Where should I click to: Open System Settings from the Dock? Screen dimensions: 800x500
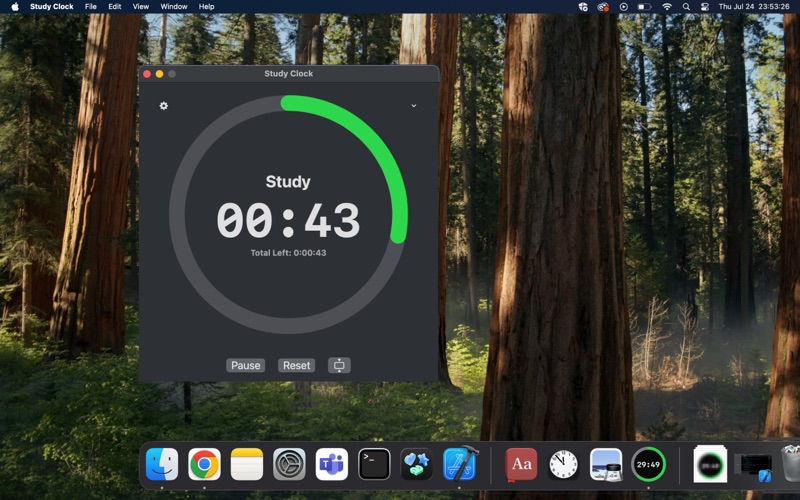pyautogui.click(x=289, y=464)
